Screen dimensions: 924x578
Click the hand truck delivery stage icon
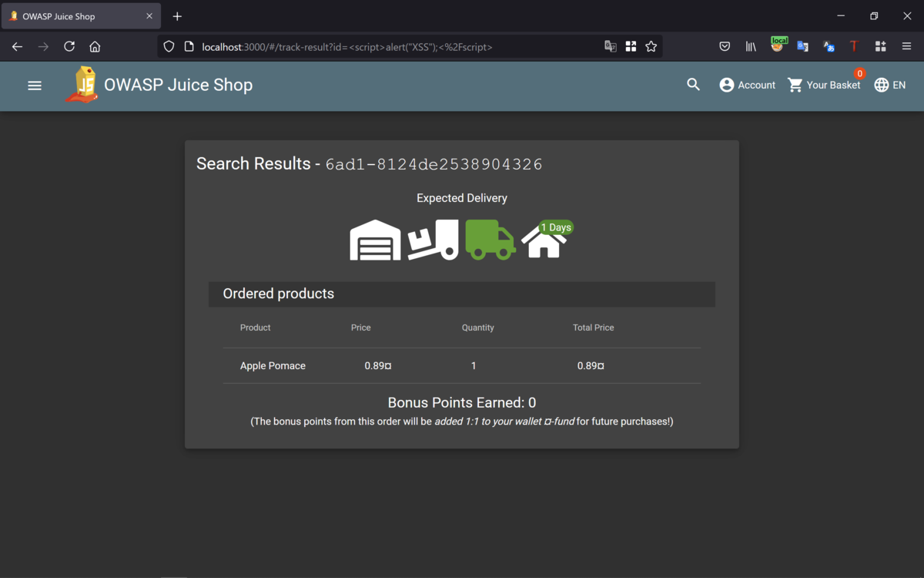pyautogui.click(x=433, y=240)
